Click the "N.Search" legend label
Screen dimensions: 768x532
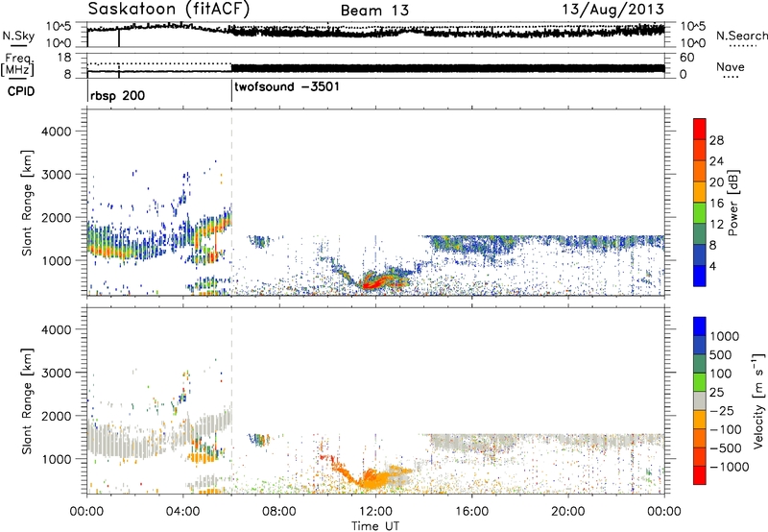pos(742,36)
